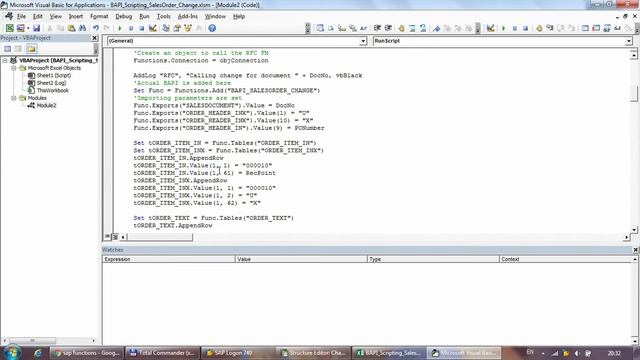Screen dimensions: 640x360
Task: Open the Project Explorer icon
Action: [166, 28]
